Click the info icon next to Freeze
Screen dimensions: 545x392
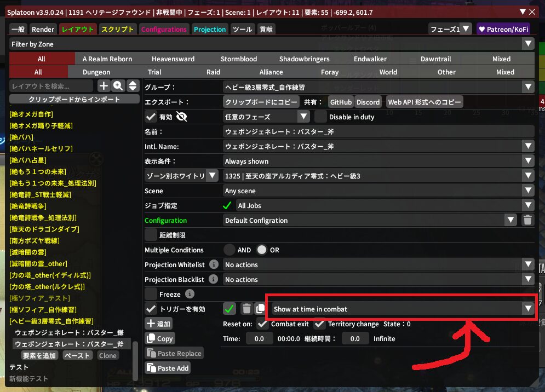coord(190,294)
